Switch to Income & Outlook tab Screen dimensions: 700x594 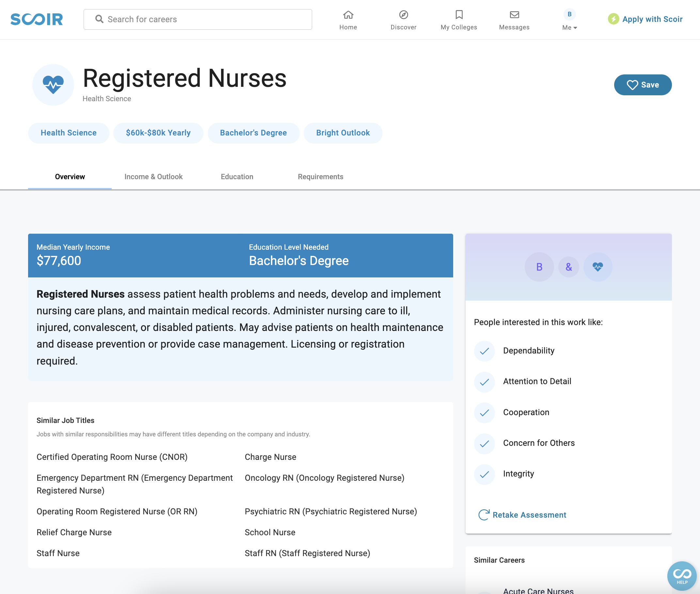tap(153, 177)
